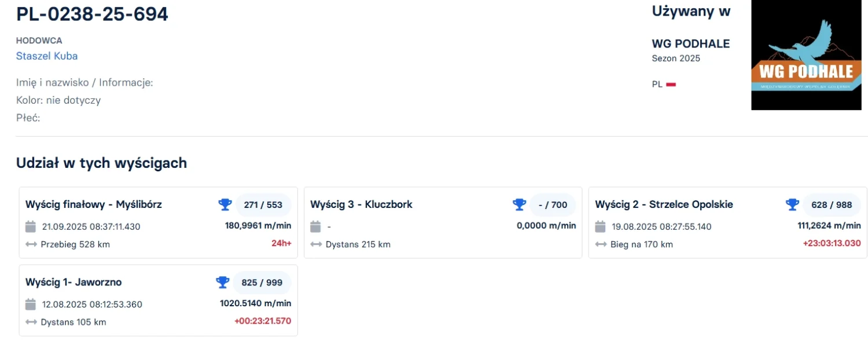868x341 pixels.
Task: Click calendar icon beside 19.08.2025 date
Action: pos(601,226)
